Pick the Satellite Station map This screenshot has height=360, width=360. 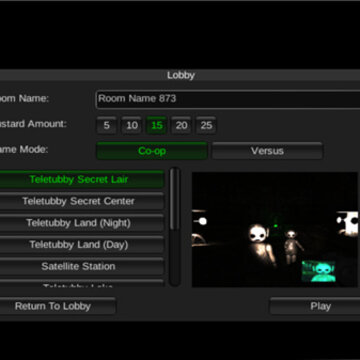[x=82, y=266]
